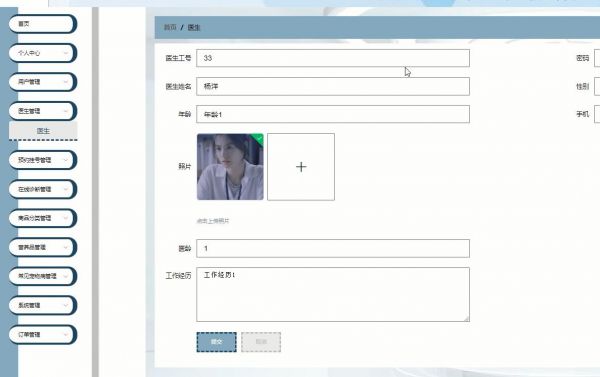The image size is (600, 377).
Task: Select the 医生 submenu entry
Action: click(x=43, y=131)
